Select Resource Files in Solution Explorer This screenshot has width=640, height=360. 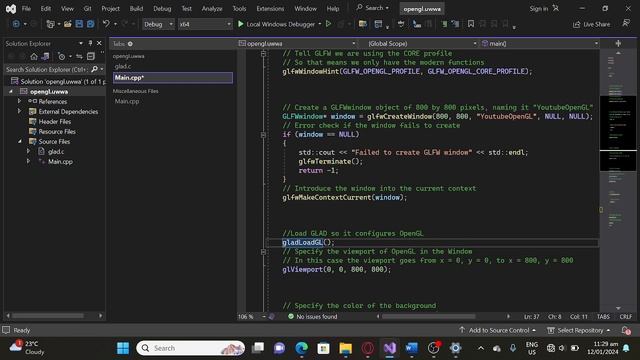point(57,131)
